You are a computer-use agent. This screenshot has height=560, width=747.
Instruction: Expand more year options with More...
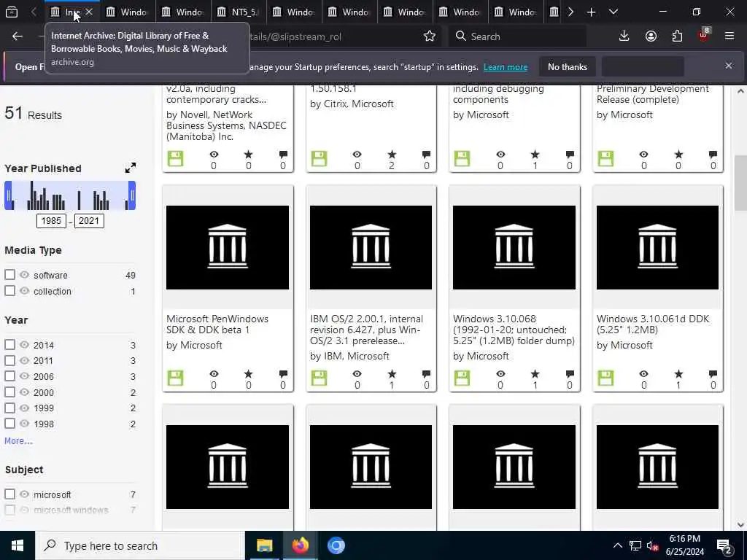pos(18,441)
